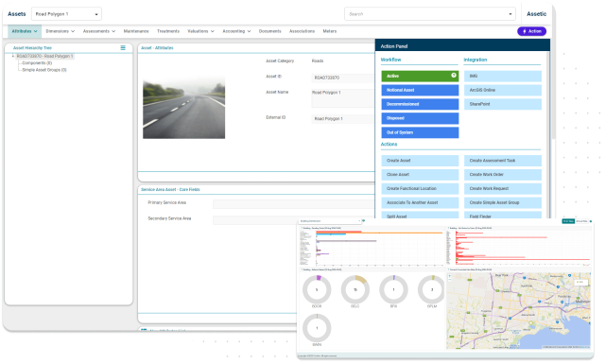Select the BDOR donut chart
This screenshot has height=364, width=605.
(317, 289)
